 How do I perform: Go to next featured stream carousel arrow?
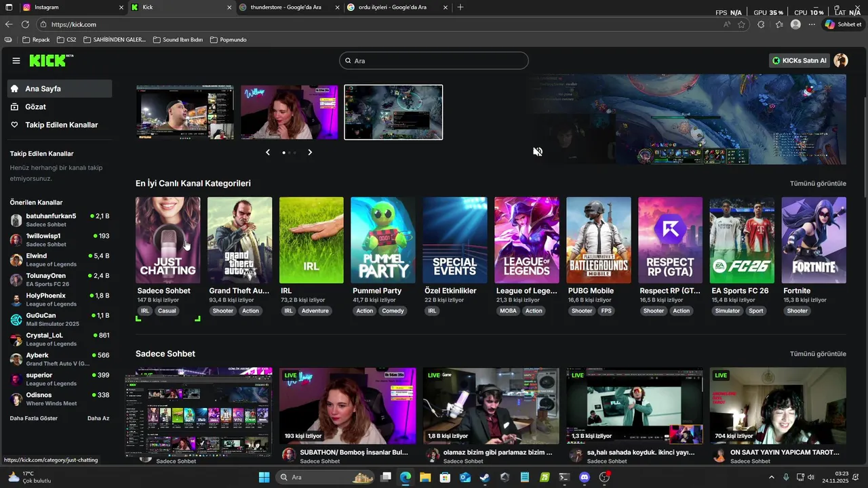point(310,152)
